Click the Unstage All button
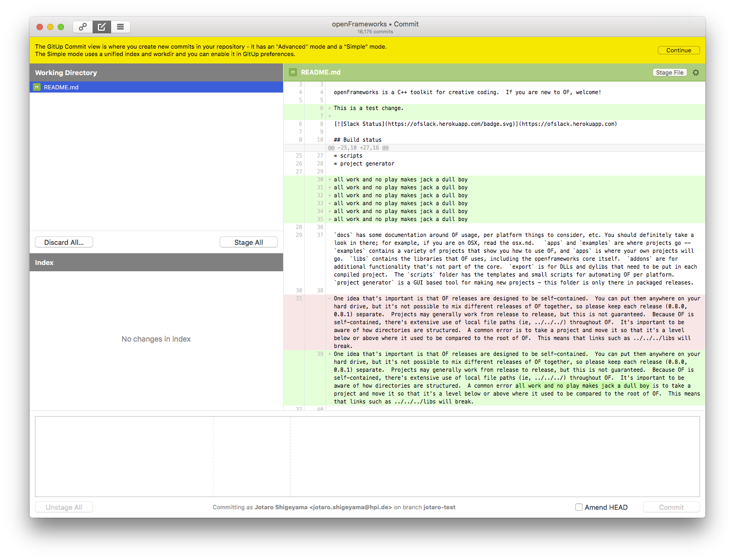This screenshot has width=735, height=560. click(63, 507)
